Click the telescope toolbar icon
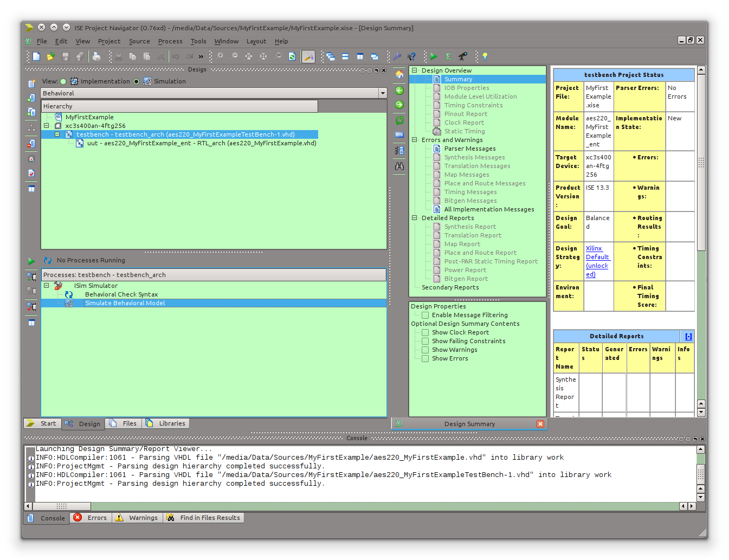The width and height of the screenshot is (729, 560). (463, 56)
